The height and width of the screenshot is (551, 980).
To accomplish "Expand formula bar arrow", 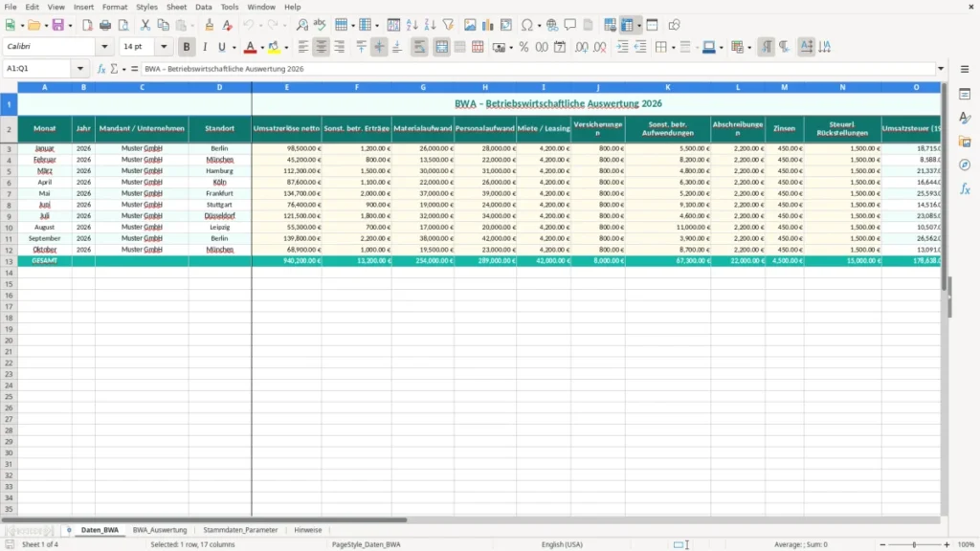I will pos(941,69).
